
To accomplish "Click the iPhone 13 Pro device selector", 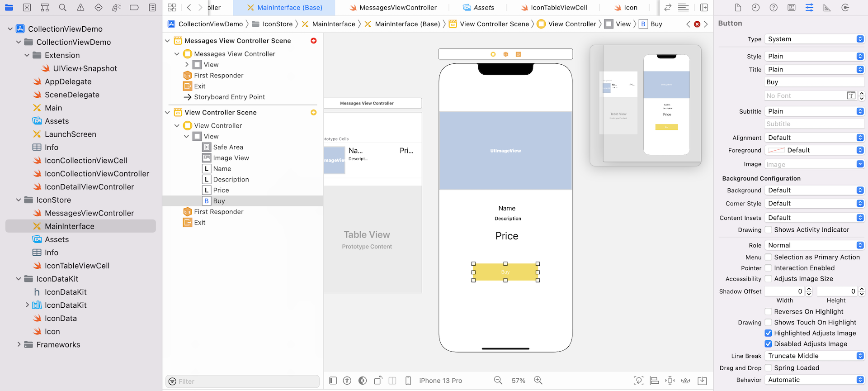I will [440, 381].
